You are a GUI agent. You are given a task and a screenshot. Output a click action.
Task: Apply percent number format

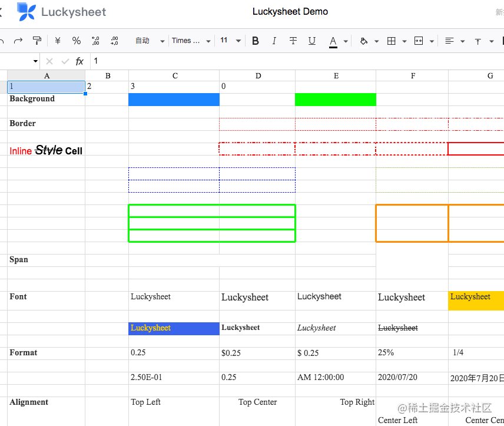76,41
